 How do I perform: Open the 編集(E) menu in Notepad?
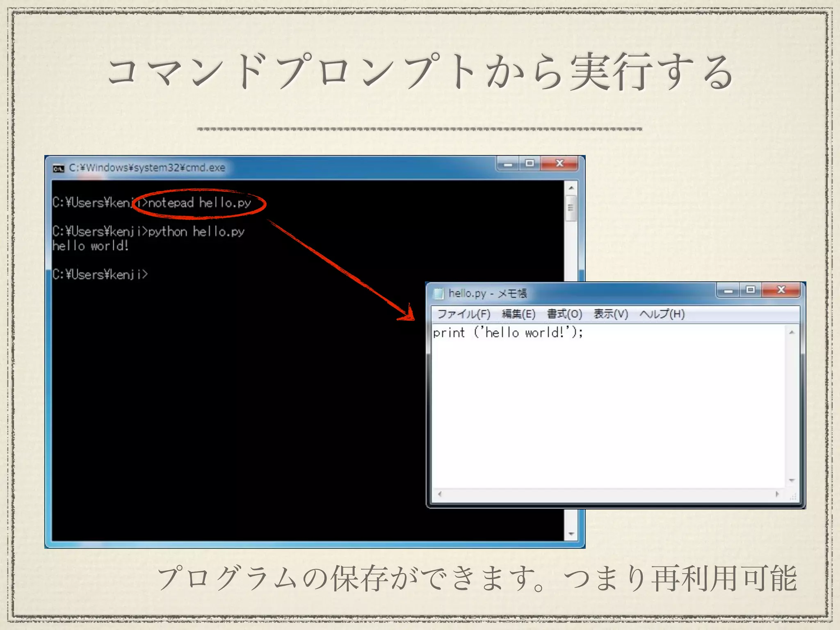[518, 314]
